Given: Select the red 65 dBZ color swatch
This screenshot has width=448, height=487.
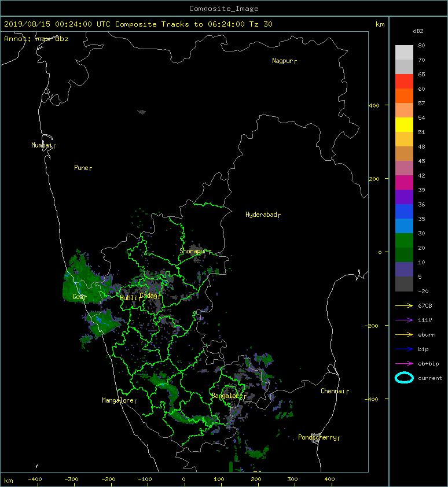Looking at the screenshot, I should coord(404,81).
